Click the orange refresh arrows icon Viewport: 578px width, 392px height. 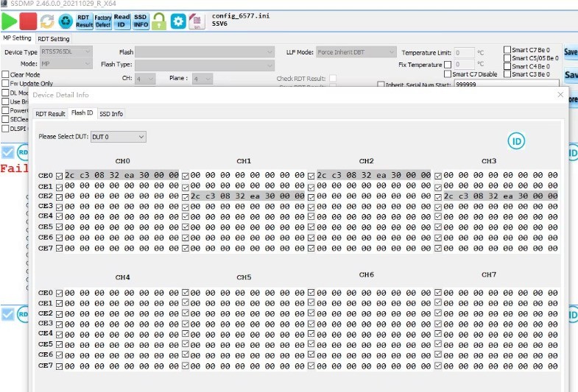47,21
